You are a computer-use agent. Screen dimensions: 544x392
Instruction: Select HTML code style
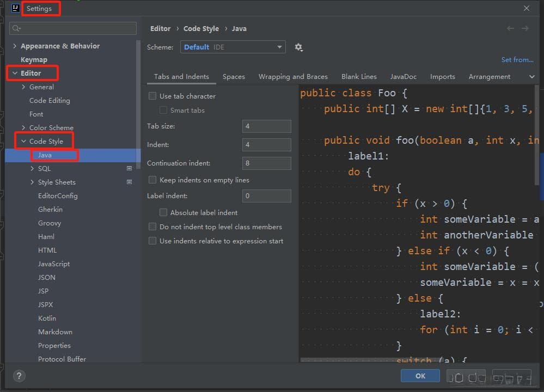coord(47,250)
